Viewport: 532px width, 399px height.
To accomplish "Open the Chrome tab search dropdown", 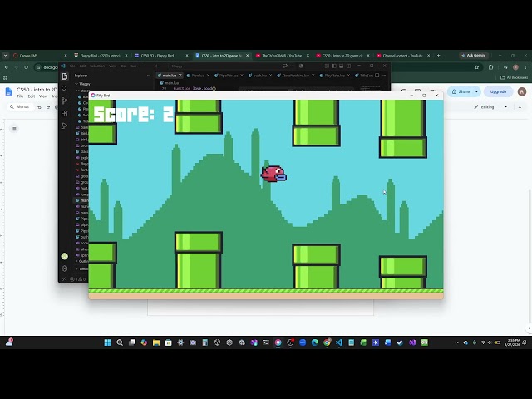I will [x=5, y=56].
